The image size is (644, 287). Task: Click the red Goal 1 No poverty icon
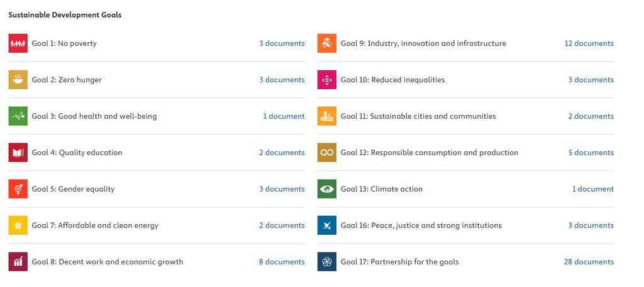point(18,43)
